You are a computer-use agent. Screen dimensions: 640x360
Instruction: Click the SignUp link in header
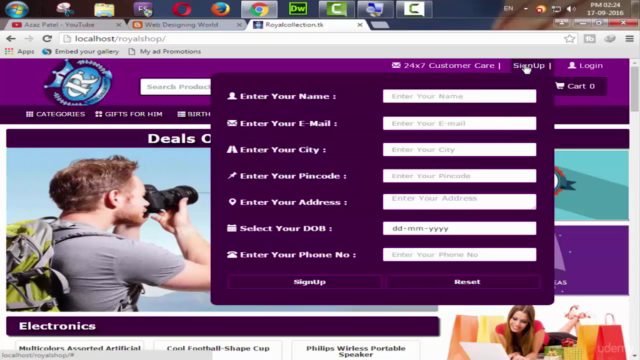point(529,65)
